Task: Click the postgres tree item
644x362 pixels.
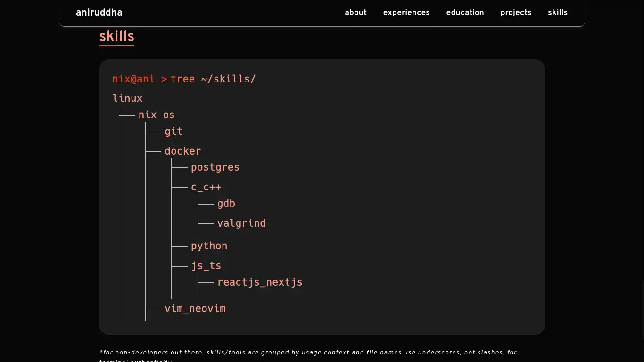Action: [x=215, y=167]
